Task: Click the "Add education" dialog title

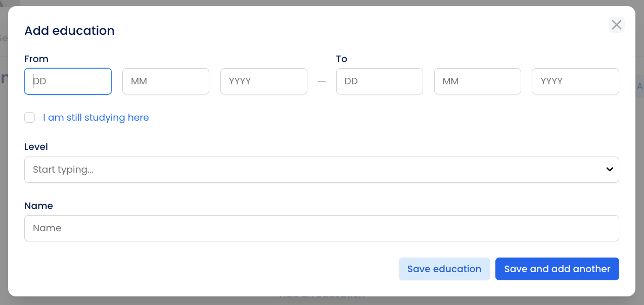Action: [x=69, y=31]
